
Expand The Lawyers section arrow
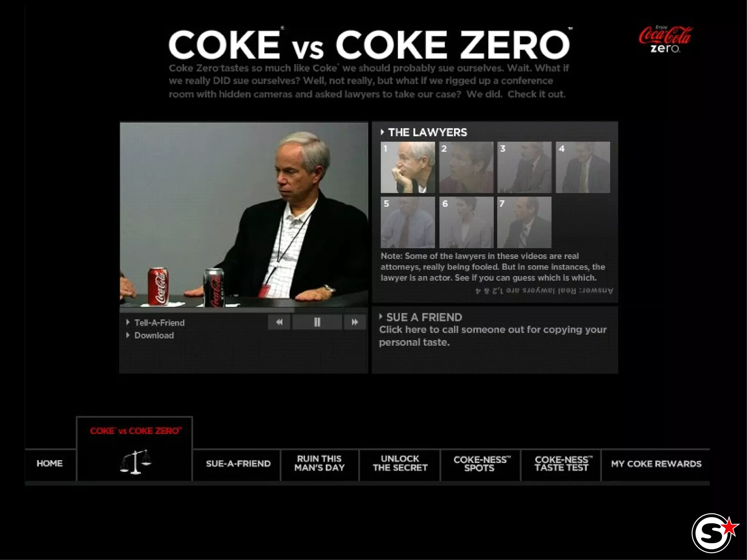(382, 132)
